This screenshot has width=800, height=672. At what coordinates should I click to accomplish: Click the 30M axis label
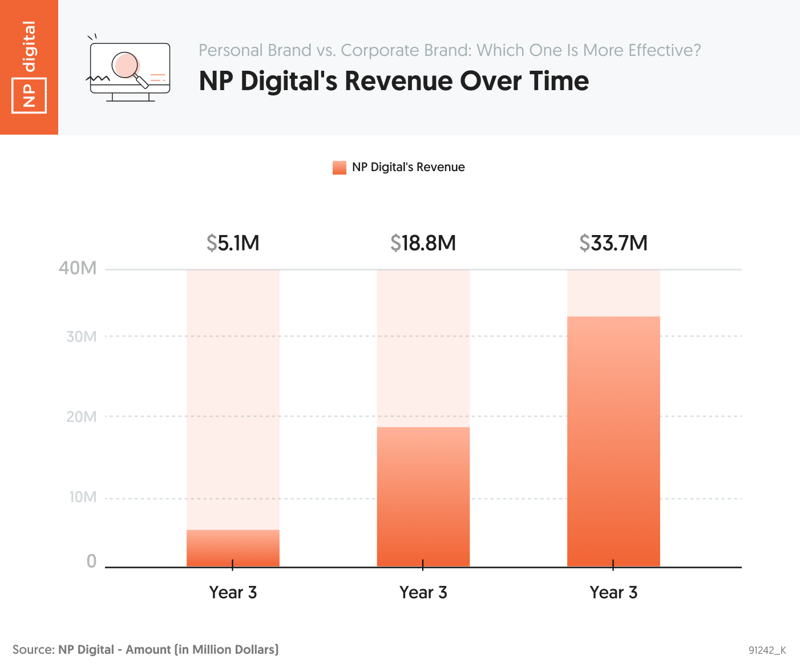point(81,337)
